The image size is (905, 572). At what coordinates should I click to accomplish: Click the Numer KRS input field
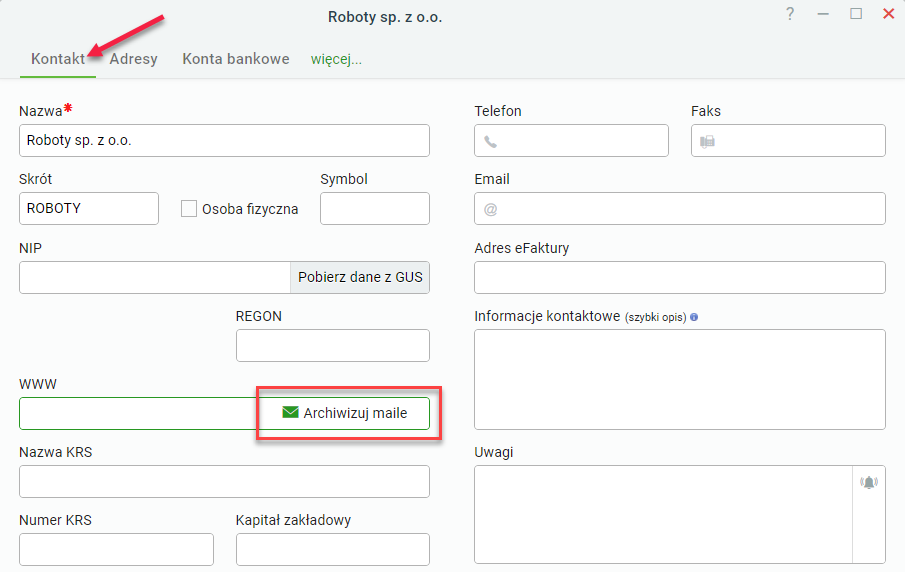click(116, 549)
